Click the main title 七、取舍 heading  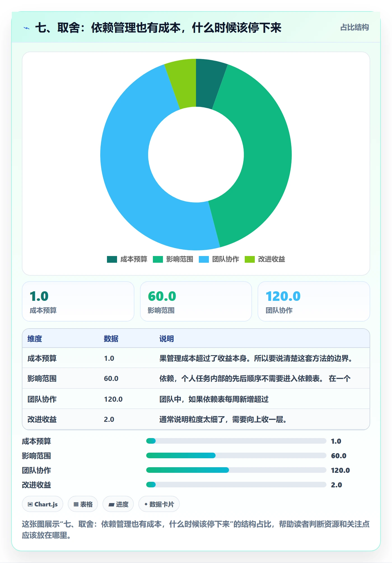coord(158,28)
